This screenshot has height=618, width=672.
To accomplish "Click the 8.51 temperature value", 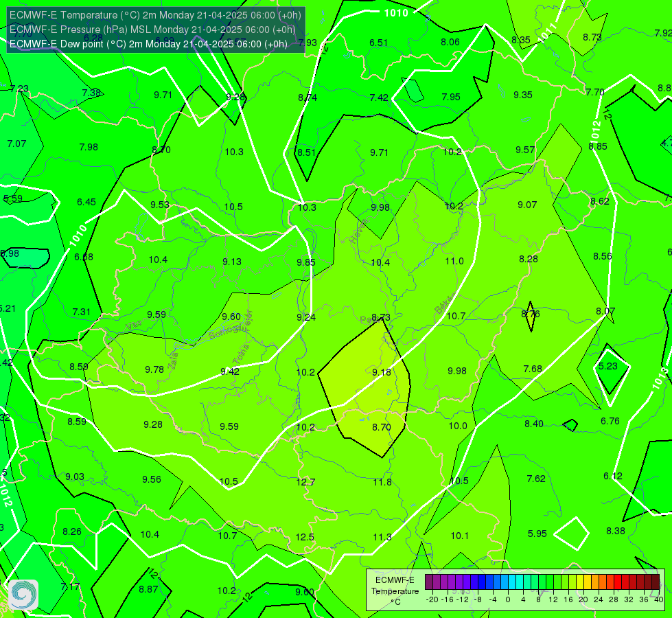I will click(306, 152).
